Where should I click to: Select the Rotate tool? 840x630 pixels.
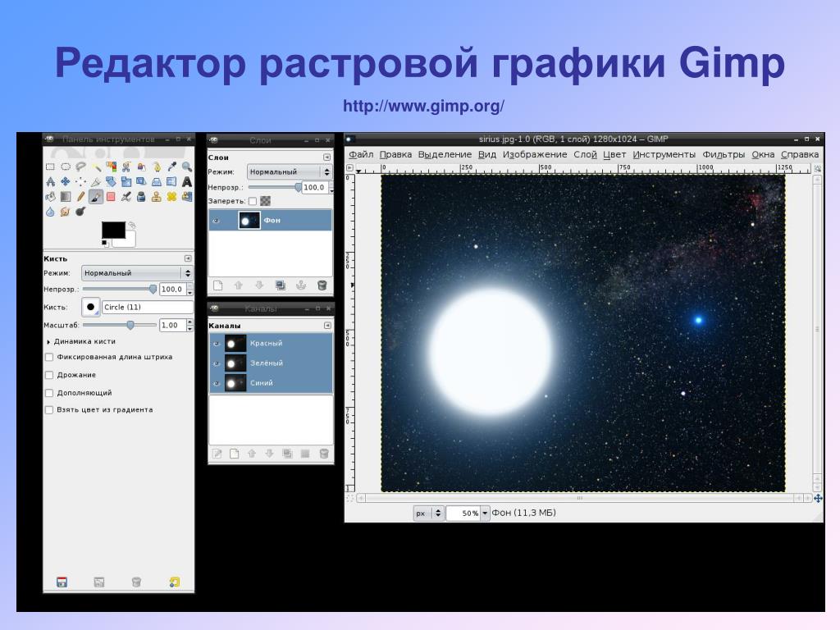coord(111,181)
